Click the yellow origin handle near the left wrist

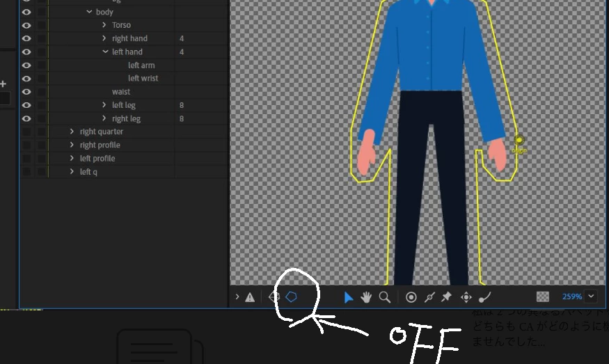[519, 140]
